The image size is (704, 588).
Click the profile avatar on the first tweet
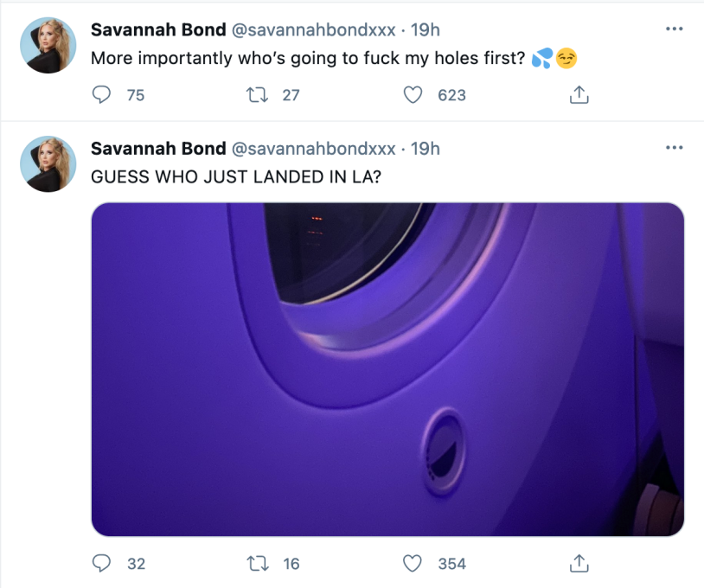point(48,46)
